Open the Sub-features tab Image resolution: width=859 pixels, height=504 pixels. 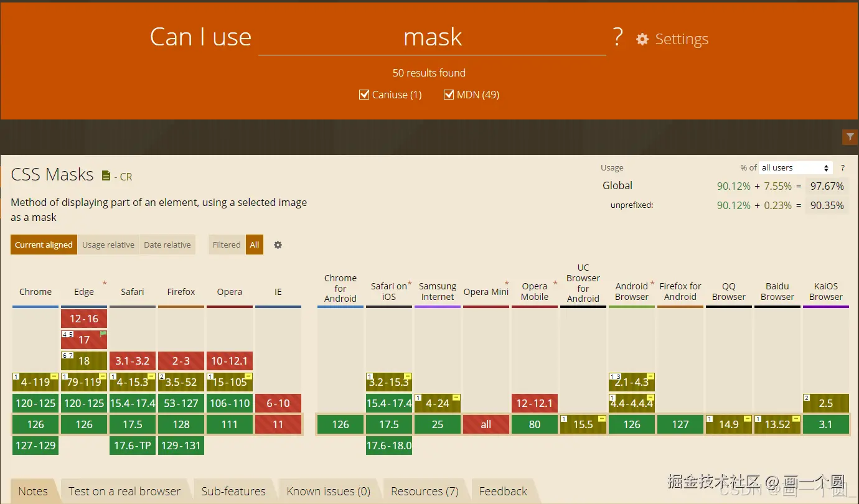click(x=233, y=491)
